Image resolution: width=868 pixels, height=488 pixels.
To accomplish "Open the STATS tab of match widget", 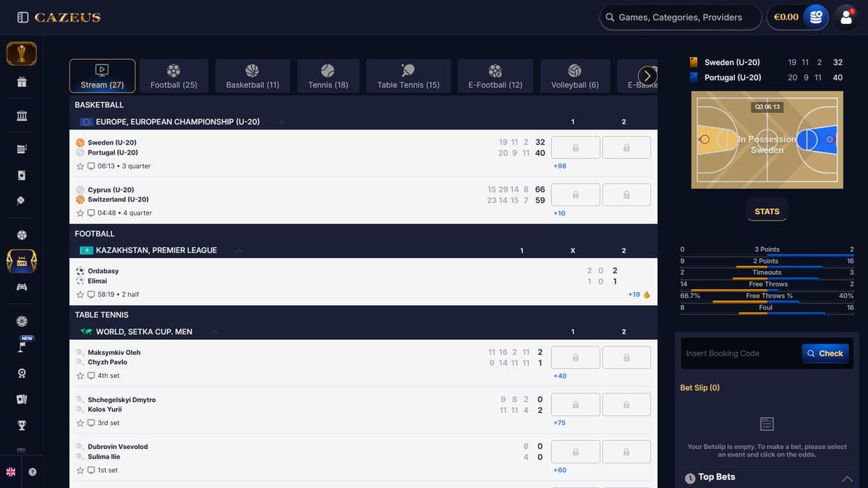I will [767, 211].
